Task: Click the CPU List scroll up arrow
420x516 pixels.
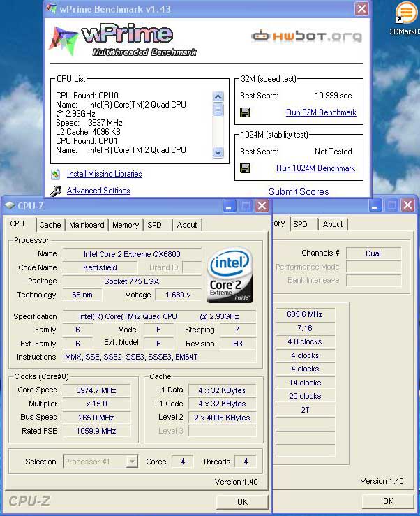Action: click(218, 96)
